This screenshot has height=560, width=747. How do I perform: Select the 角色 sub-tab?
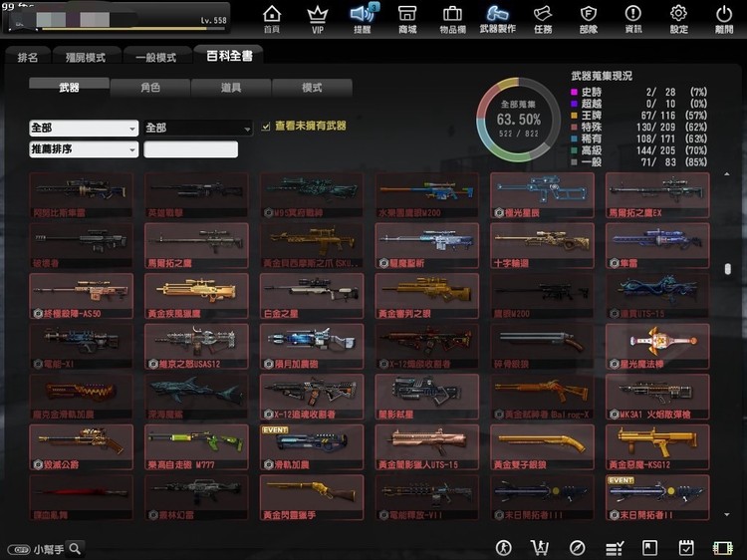150,88
